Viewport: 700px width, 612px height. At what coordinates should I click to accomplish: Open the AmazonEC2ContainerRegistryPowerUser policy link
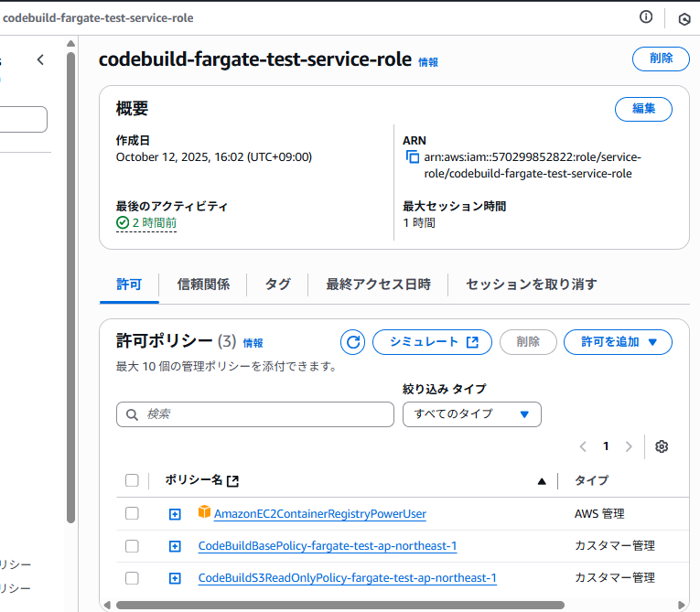coord(320,514)
